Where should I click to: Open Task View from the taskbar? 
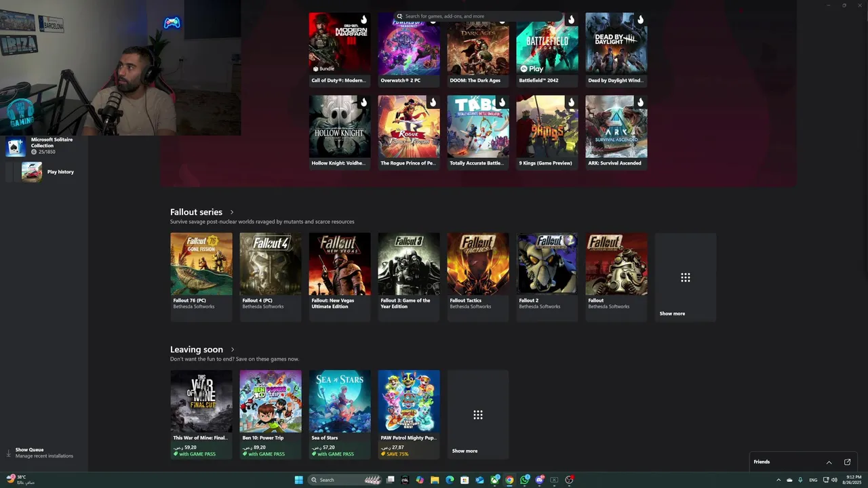pos(391,480)
